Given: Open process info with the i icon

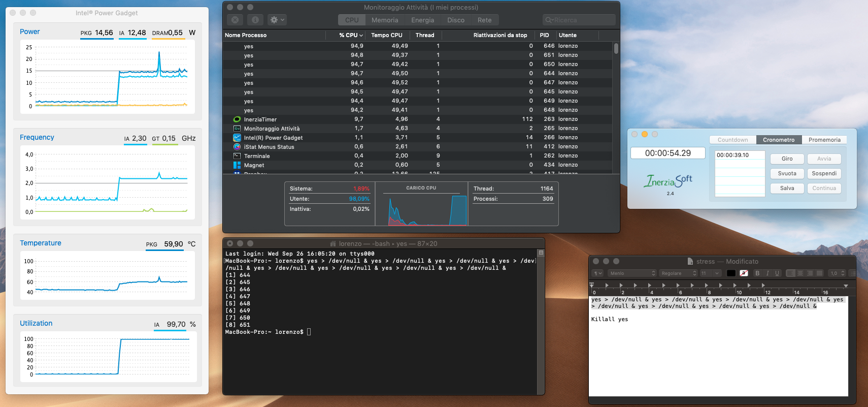Looking at the screenshot, I should click(255, 20).
